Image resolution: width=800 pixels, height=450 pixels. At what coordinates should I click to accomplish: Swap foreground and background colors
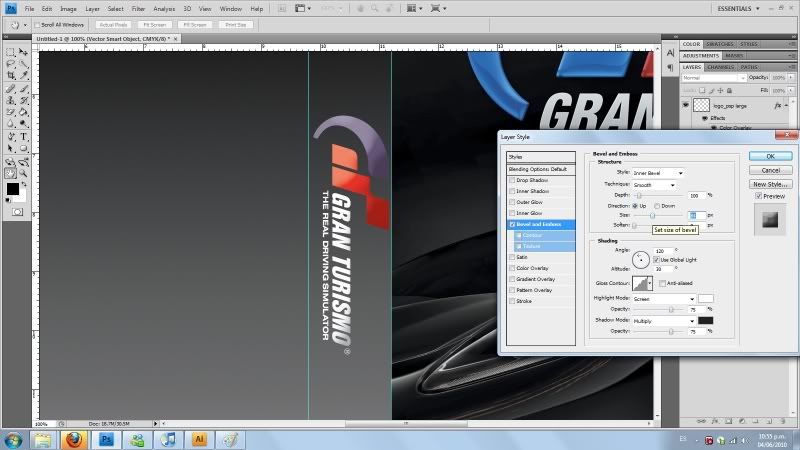pyautogui.click(x=23, y=184)
